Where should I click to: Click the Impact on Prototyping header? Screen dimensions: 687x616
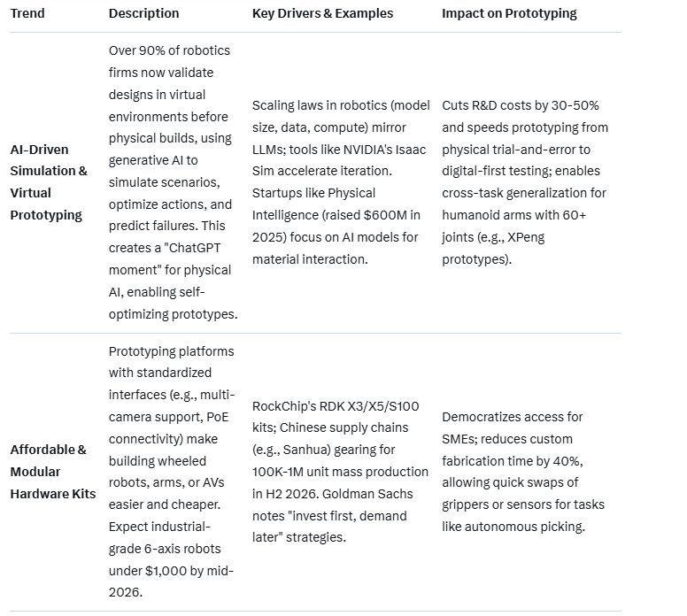pos(509,13)
